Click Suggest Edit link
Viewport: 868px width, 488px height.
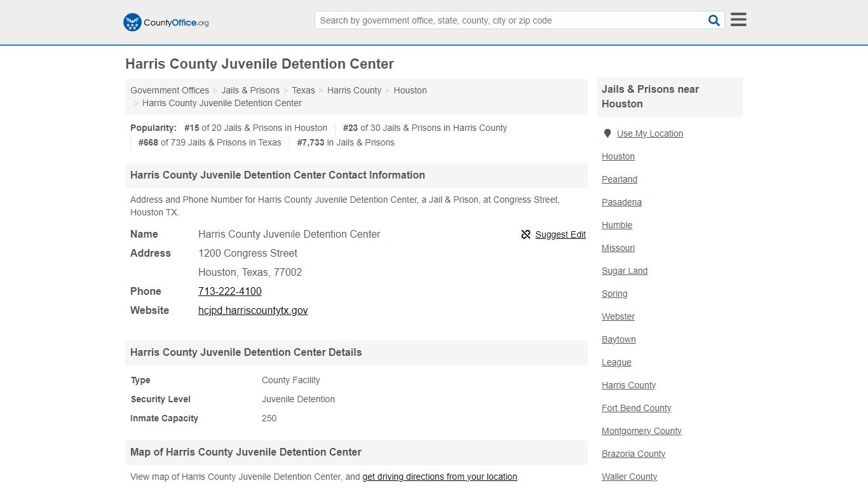click(x=560, y=234)
